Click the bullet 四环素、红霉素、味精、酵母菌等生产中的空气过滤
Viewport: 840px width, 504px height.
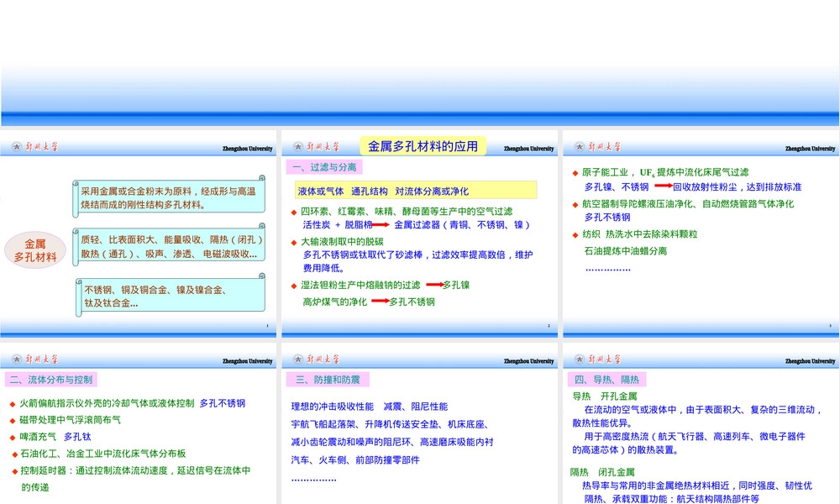tap(407, 211)
